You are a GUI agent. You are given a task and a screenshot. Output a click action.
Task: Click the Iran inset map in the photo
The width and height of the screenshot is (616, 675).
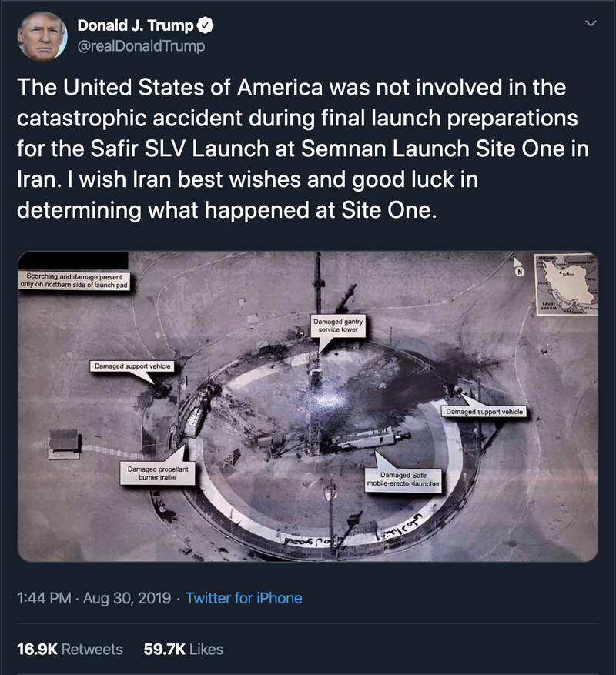pos(566,284)
